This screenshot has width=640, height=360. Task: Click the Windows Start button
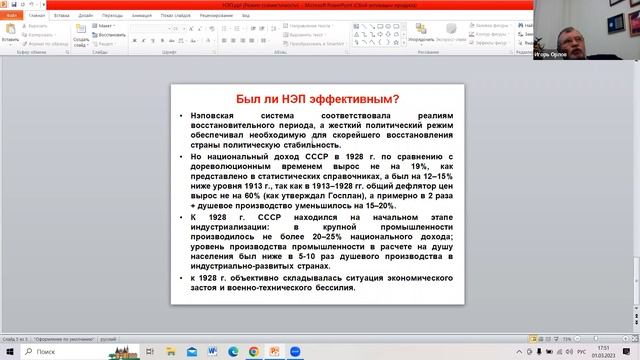tap(10, 351)
